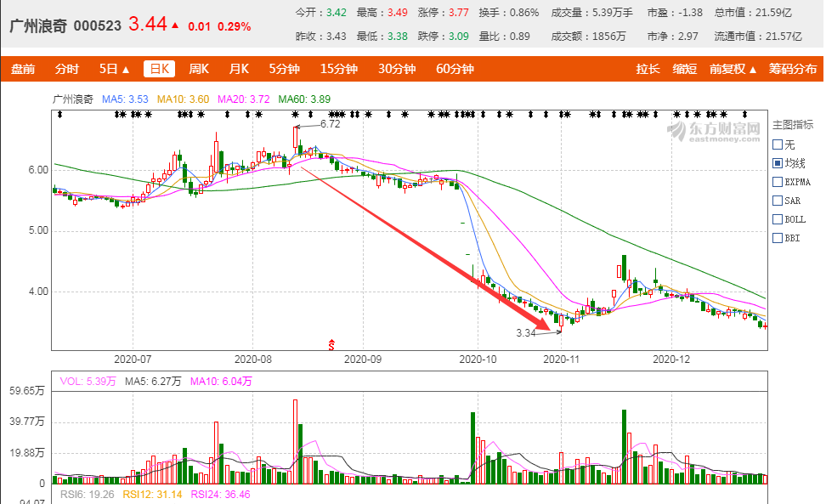Click the 涨停：3.77 limit-up value
Viewport: 826px width, 504px height.
coord(443,13)
